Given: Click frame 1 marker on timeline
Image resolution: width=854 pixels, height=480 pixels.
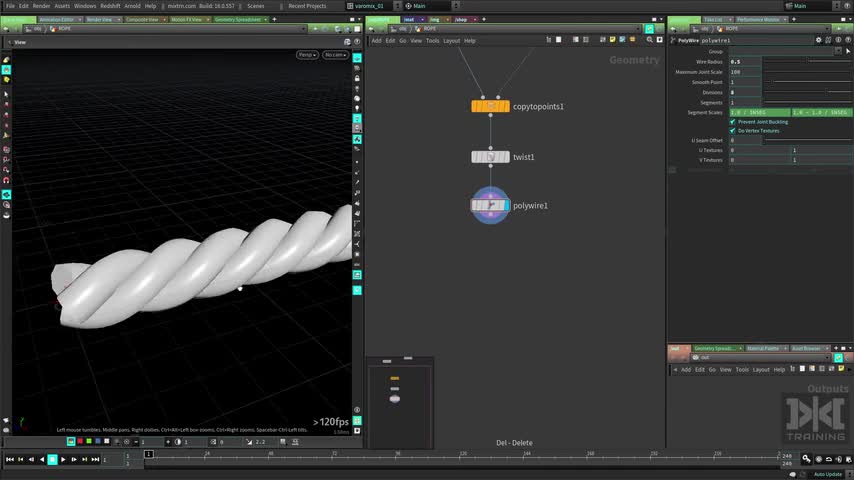Looking at the screenshot, I should [148, 454].
